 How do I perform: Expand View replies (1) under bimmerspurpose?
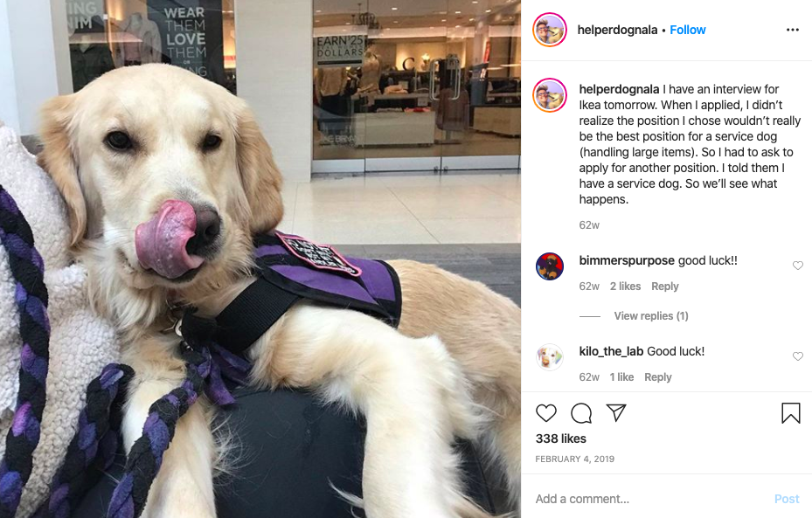coord(651,315)
